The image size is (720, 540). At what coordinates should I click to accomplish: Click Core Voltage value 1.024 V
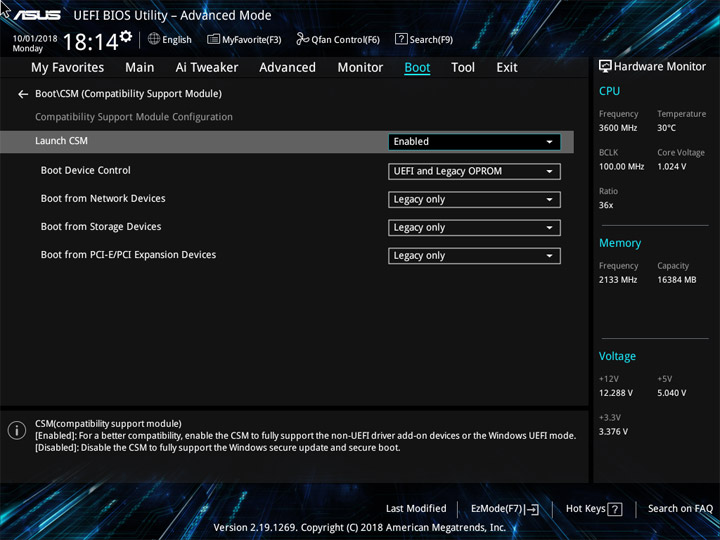click(x=671, y=167)
